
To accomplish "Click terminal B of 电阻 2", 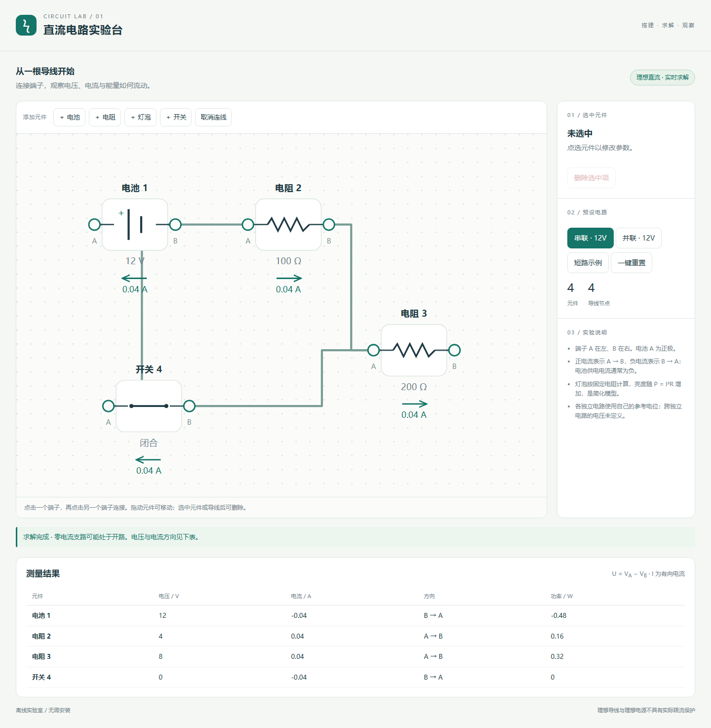I will (x=329, y=225).
